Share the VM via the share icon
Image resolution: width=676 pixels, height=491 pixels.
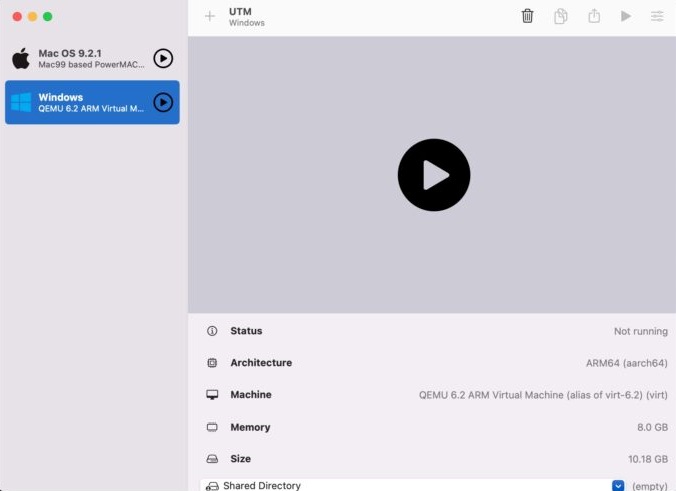click(594, 16)
